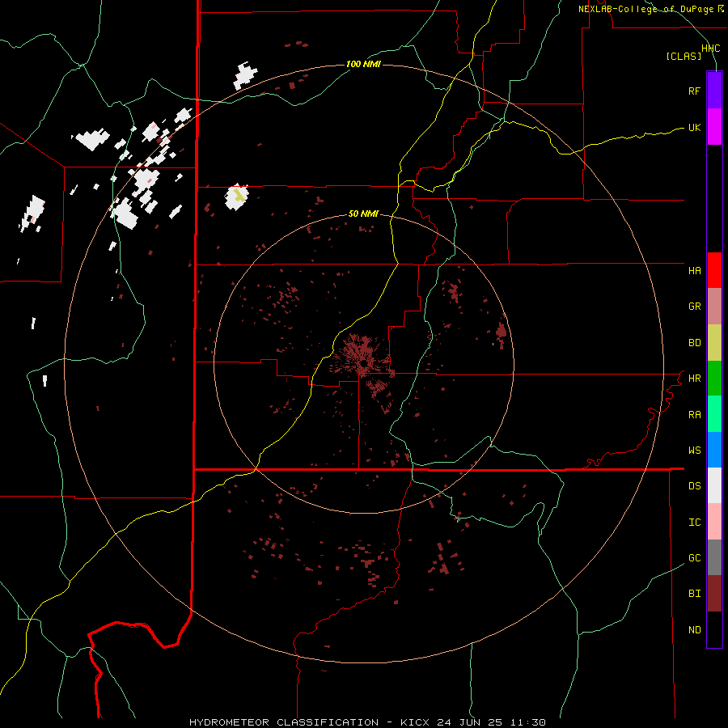Click the 100 NMI range ring label
Screen dimensions: 728x728
[x=363, y=64]
